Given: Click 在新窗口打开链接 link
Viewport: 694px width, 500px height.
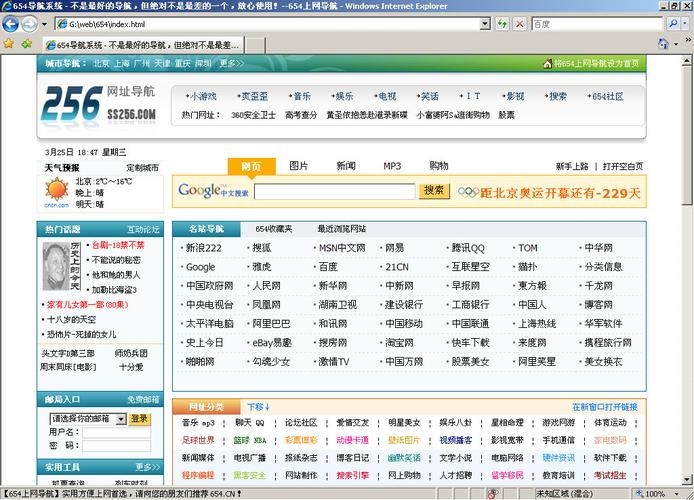Looking at the screenshot, I should (x=605, y=407).
